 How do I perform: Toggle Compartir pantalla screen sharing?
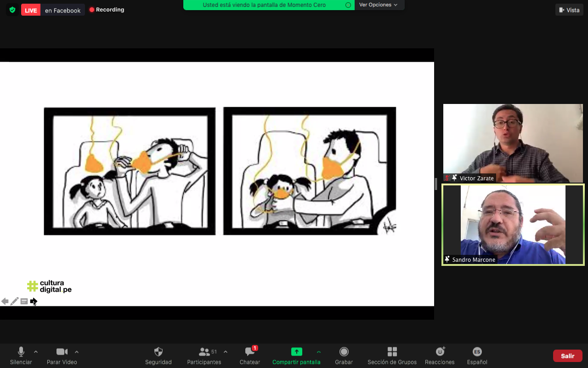(296, 352)
